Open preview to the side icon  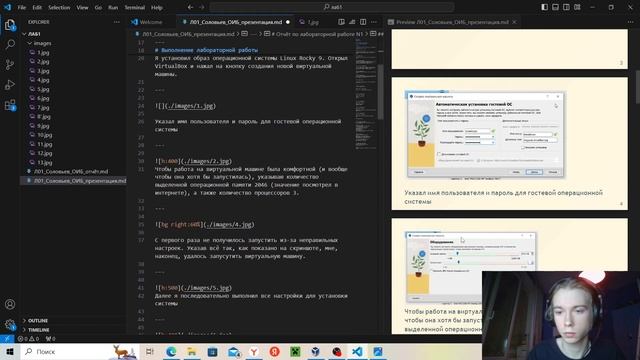click(x=341, y=22)
